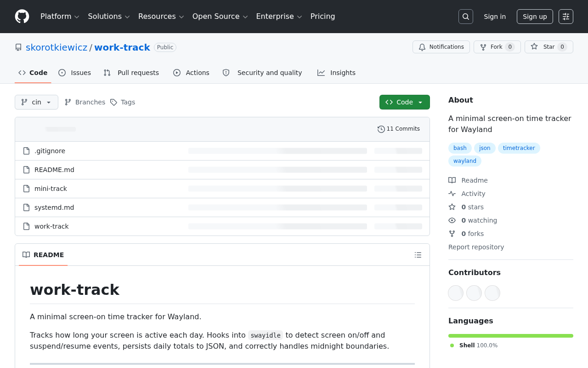
Task: Click the first contributor avatar
Action: coord(456,293)
